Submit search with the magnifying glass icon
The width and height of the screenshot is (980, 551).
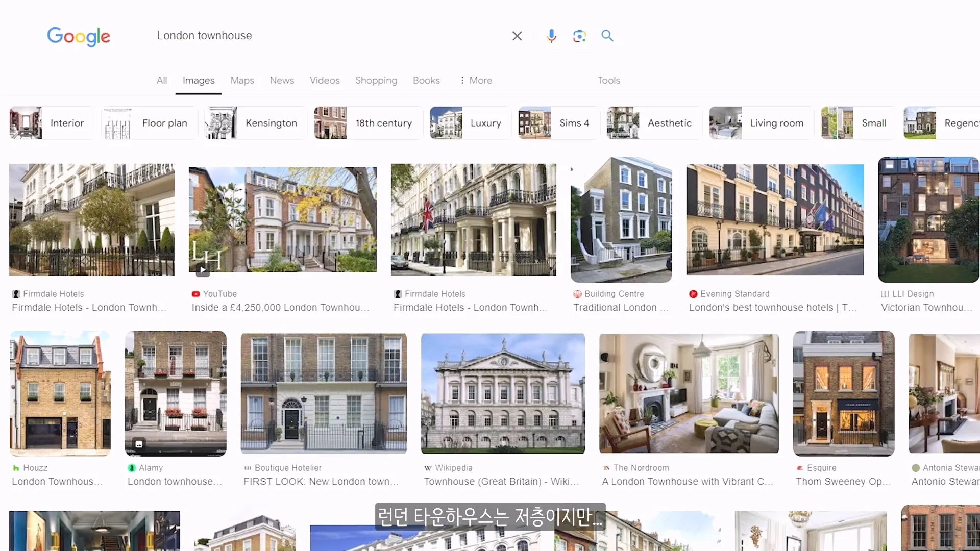click(x=607, y=36)
